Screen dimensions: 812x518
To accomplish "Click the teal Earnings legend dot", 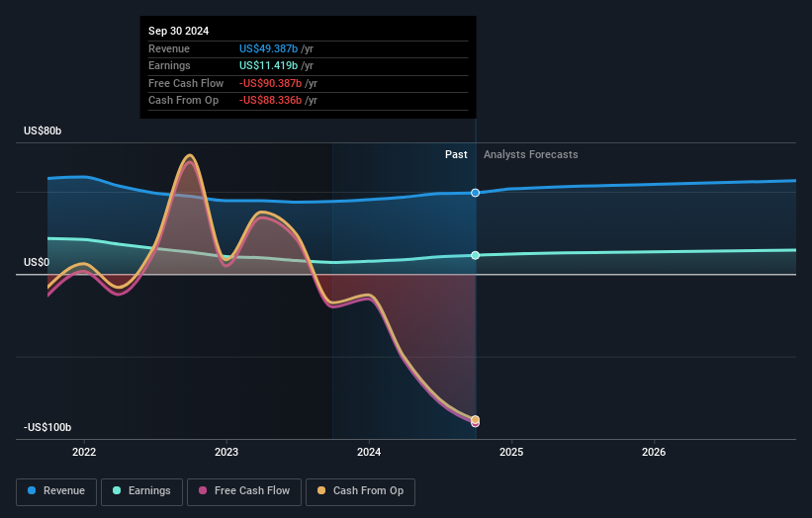I will pos(117,490).
